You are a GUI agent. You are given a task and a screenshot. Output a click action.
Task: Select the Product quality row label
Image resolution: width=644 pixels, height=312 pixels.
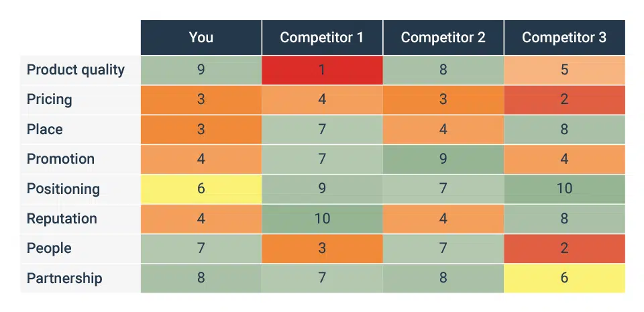tap(76, 70)
